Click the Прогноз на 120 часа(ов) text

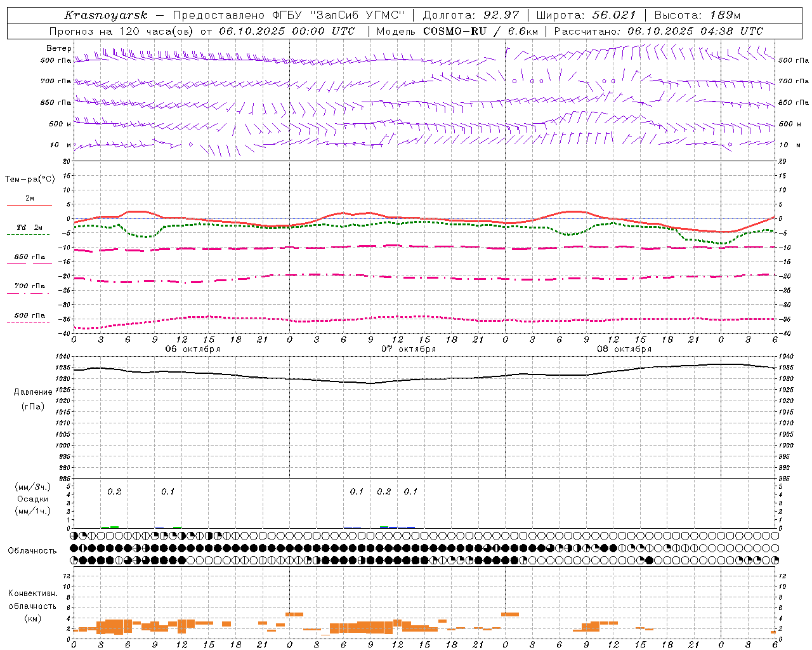pos(122,31)
